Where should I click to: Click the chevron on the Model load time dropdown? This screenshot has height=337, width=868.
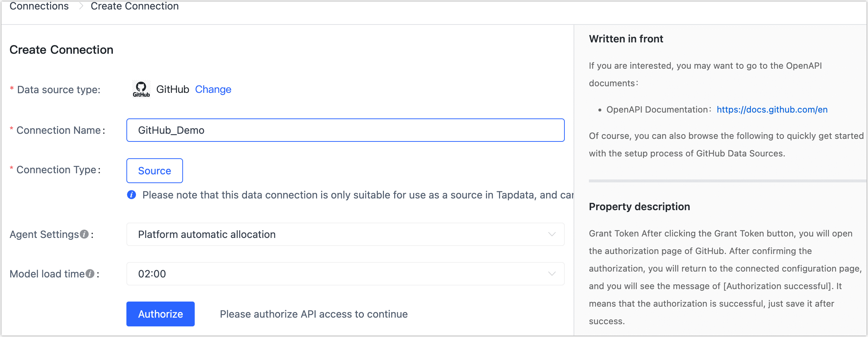552,273
